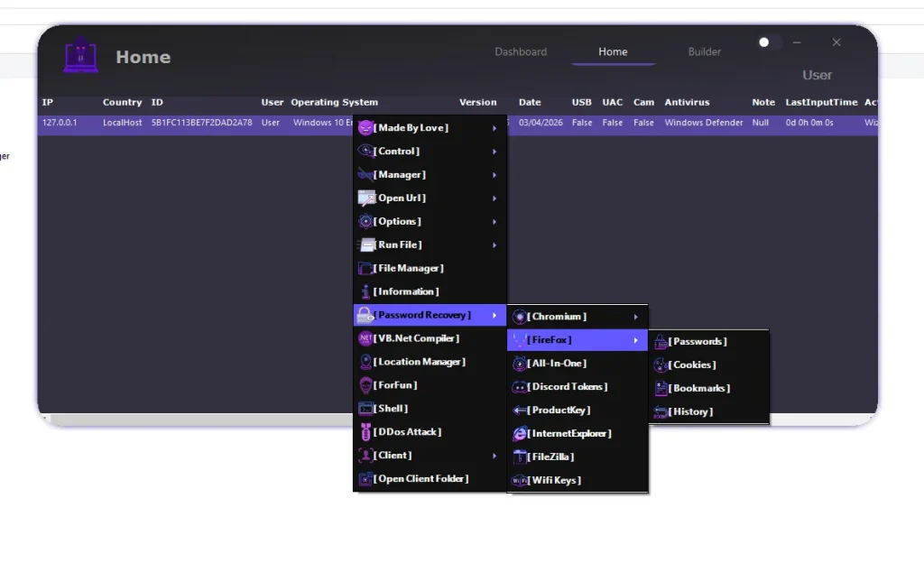Expand the [Client] submenu via its arrow
The image size is (924, 563).
pos(496,456)
